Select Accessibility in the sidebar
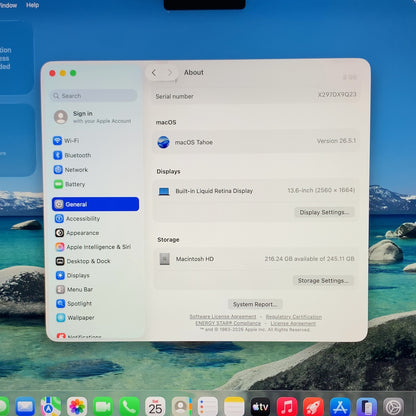Screen dimensions: 416x416 77,219
